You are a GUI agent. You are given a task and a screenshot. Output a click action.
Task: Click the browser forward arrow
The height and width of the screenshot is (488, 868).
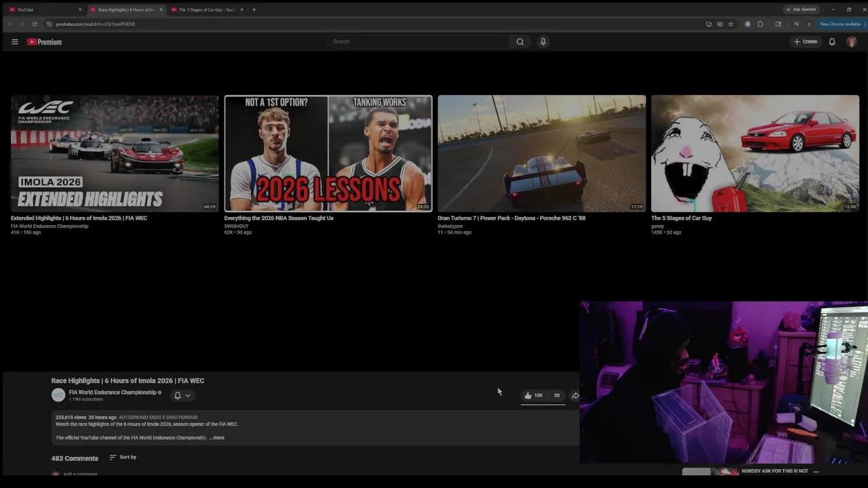[22, 24]
